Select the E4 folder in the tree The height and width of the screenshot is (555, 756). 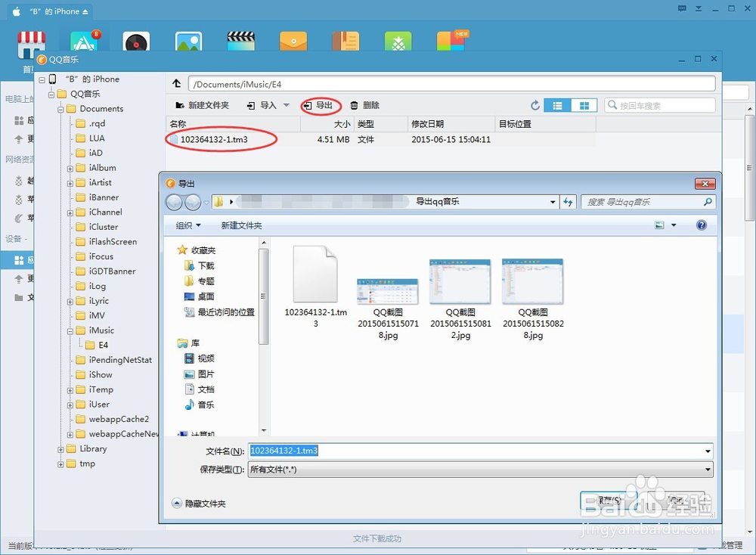(97, 346)
